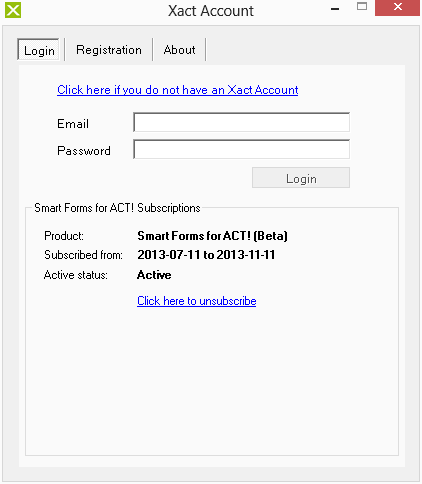Screen dimensions: 422x484
Task: Open the About tab
Action: coord(179,50)
